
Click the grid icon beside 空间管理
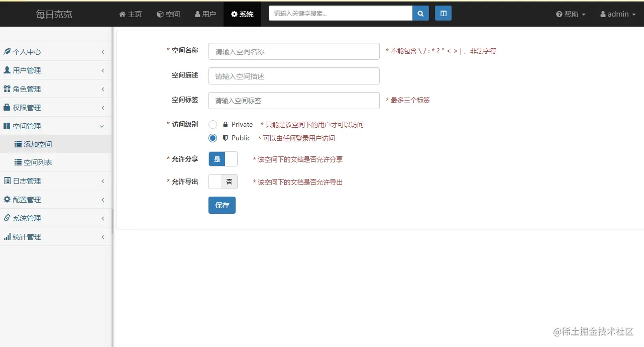click(7, 126)
